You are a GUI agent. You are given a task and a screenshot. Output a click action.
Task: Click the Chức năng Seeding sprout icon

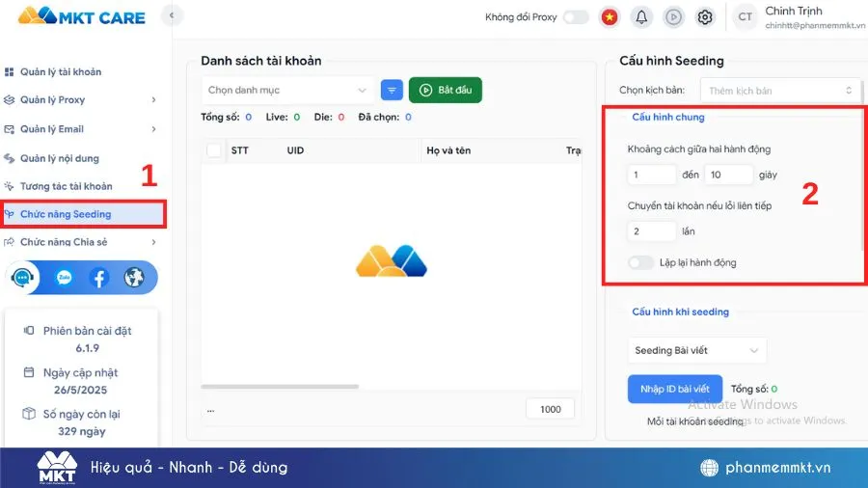point(9,214)
